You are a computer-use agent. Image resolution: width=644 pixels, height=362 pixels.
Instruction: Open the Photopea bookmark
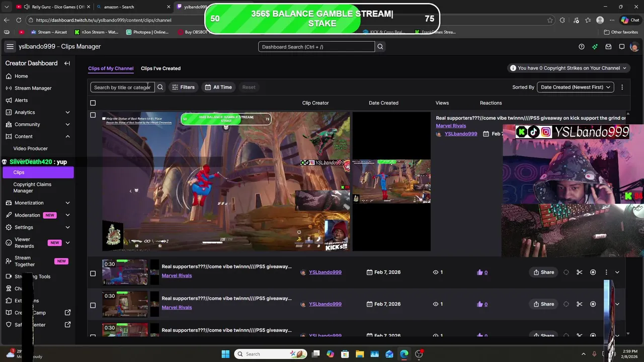click(x=147, y=32)
